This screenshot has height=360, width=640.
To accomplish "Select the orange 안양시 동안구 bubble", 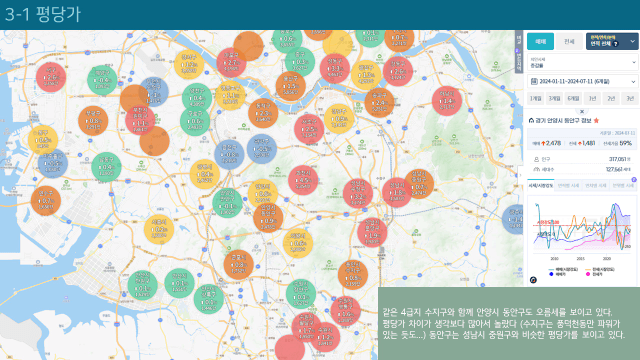I will 268,218.
